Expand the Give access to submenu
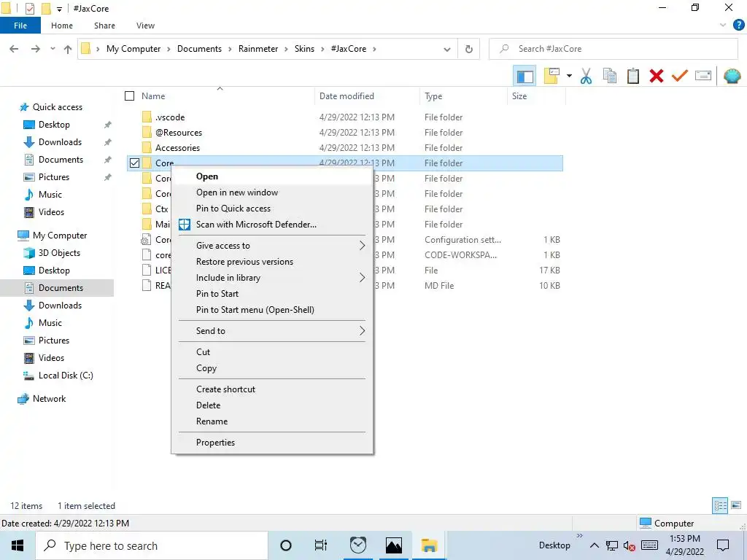747x560 pixels. point(271,246)
